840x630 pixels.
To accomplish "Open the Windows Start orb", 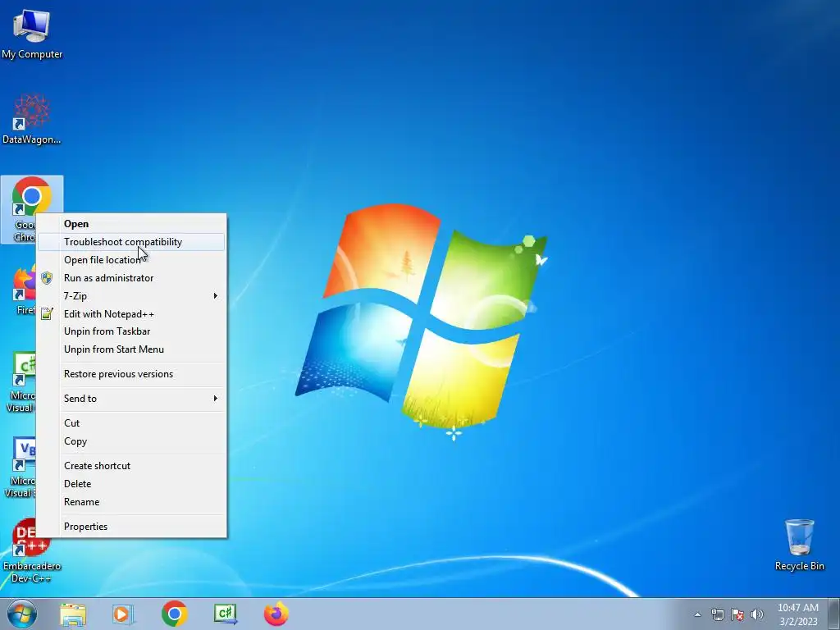I will point(22,614).
